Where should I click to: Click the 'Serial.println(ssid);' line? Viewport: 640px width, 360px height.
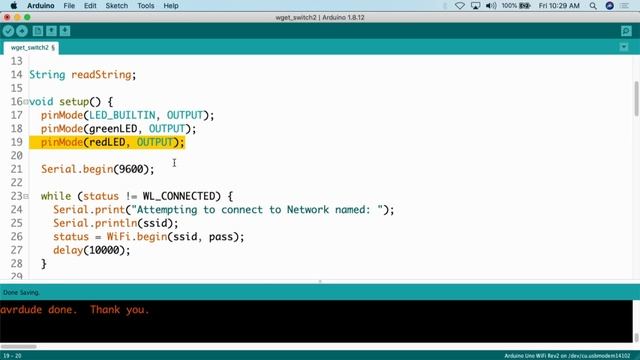point(116,223)
